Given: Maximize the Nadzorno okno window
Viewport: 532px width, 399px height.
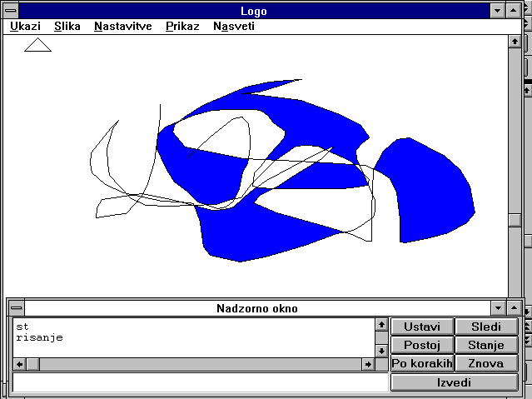Looking at the screenshot, I should click(x=514, y=308).
